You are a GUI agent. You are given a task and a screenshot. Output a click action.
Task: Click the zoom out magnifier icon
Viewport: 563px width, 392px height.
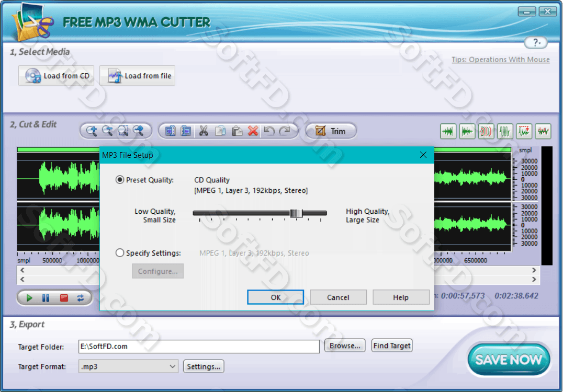click(107, 131)
